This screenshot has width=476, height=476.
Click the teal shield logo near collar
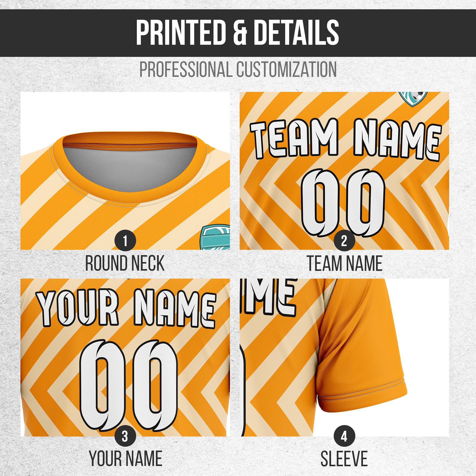point(215,237)
